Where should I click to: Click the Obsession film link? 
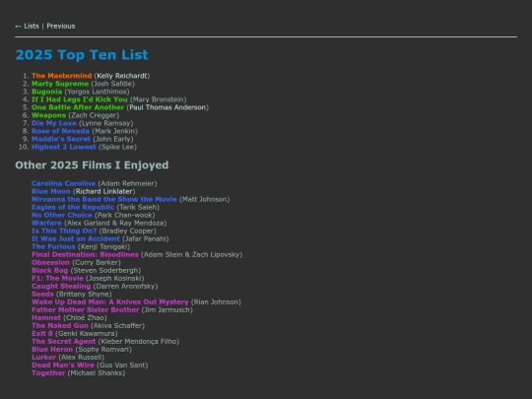pyautogui.click(x=50, y=263)
